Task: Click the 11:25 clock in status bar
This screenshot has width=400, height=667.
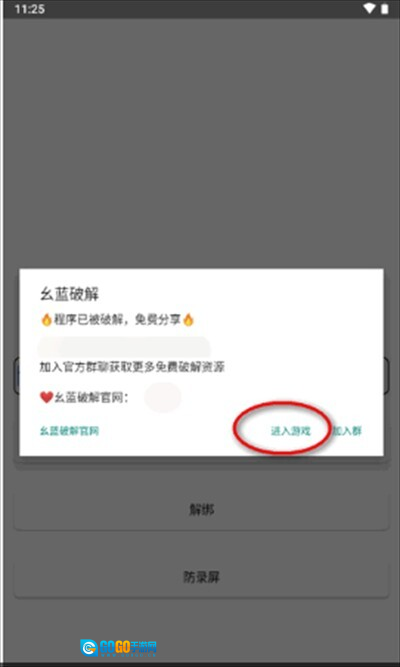Action: pos(29,9)
